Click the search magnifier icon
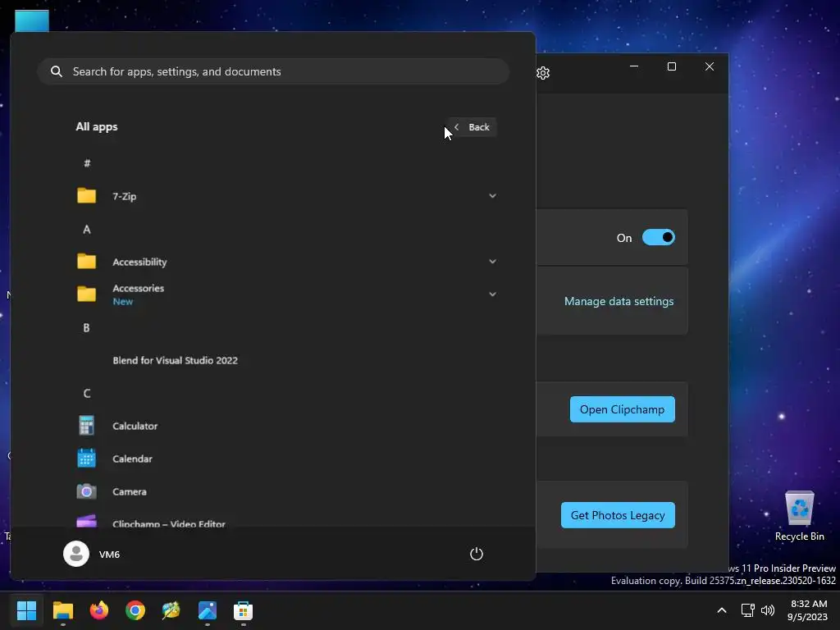The width and height of the screenshot is (840, 630). [57, 71]
